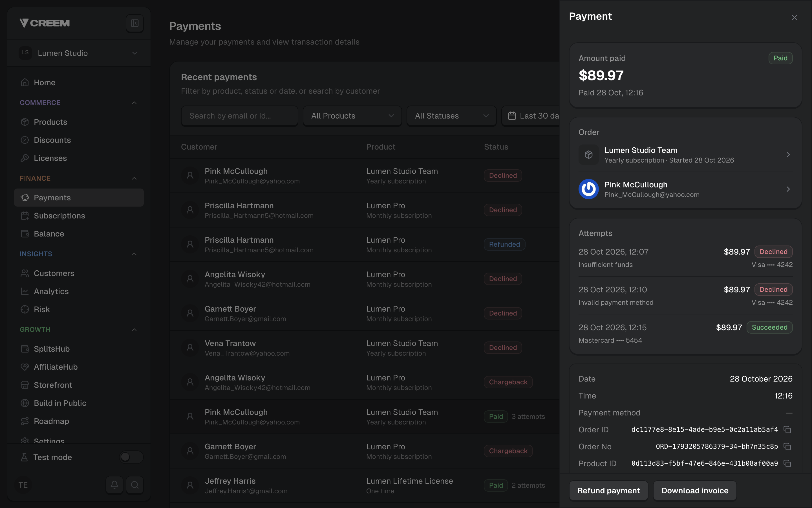
Task: Select Vena Trantow payment row
Action: pyautogui.click(x=364, y=348)
